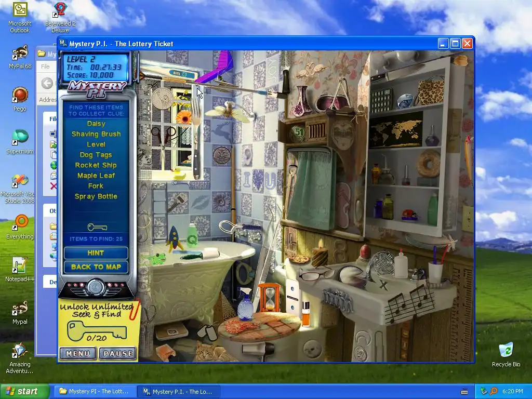Open the Recycle Bin

click(x=506, y=355)
